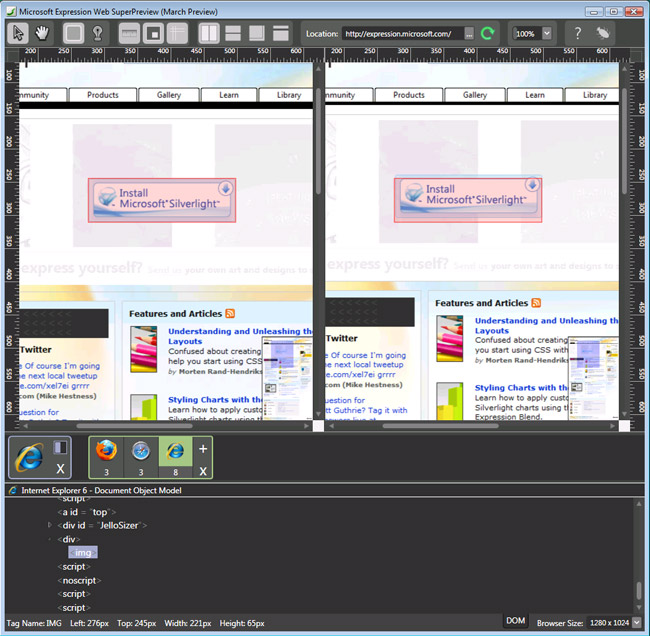Select the highlighted img DOM node
The width and height of the screenshot is (650, 636).
(x=83, y=553)
